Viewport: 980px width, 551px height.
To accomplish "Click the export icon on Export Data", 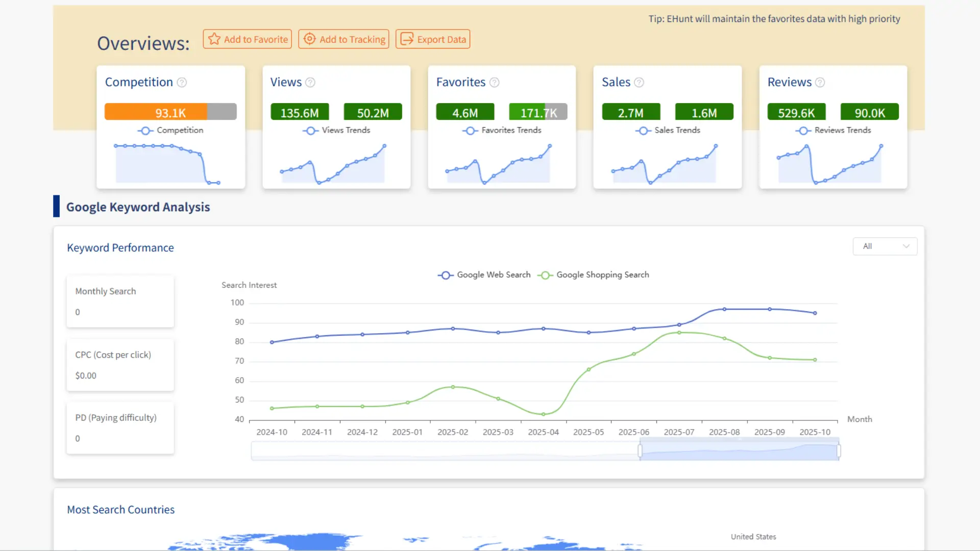I will (x=407, y=39).
